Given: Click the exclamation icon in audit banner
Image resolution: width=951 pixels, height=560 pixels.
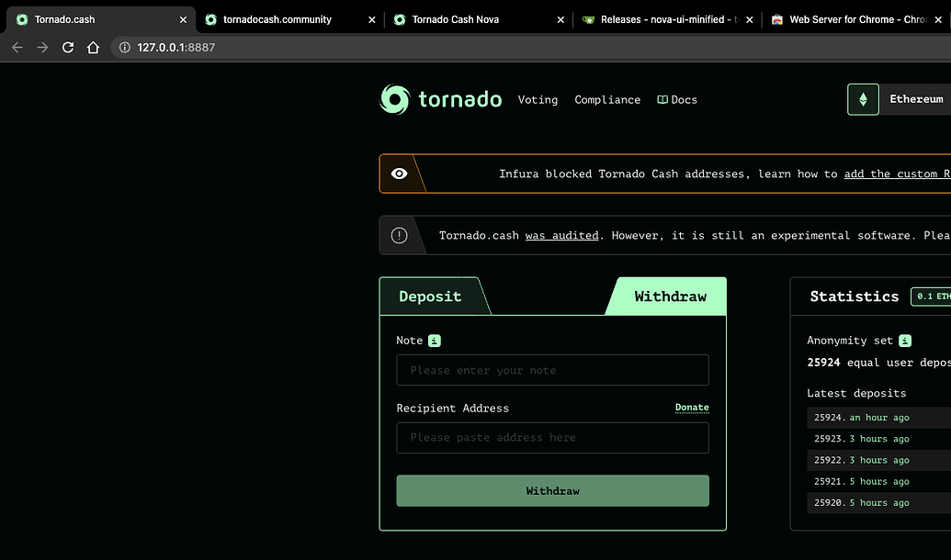Looking at the screenshot, I should click(399, 235).
